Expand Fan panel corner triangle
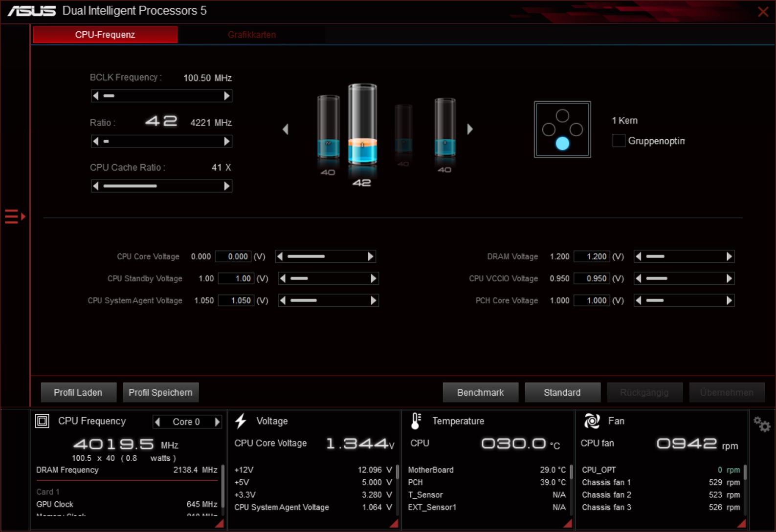The image size is (776, 532). 741,523
